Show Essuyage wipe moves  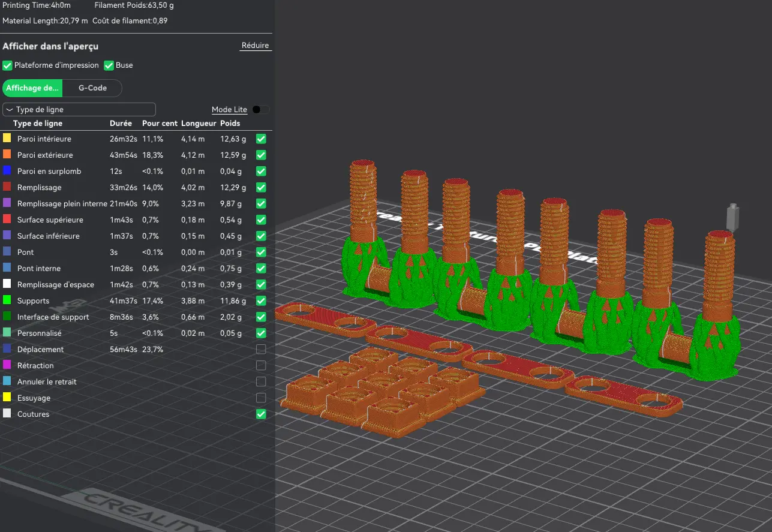pos(261,398)
